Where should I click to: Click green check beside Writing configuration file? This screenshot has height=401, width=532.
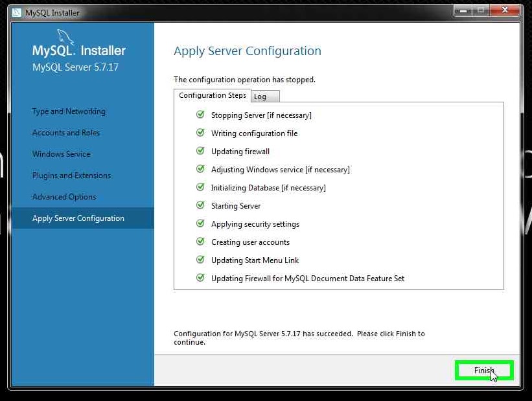point(200,133)
